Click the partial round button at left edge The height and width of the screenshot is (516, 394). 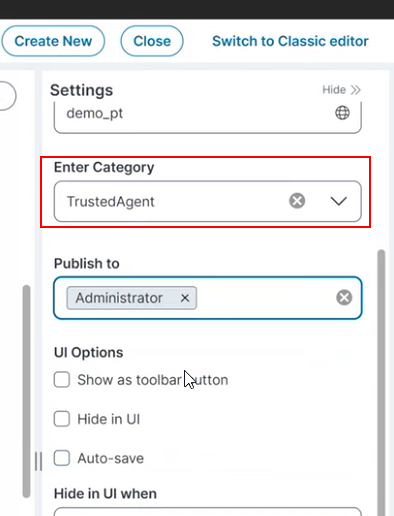(7, 96)
